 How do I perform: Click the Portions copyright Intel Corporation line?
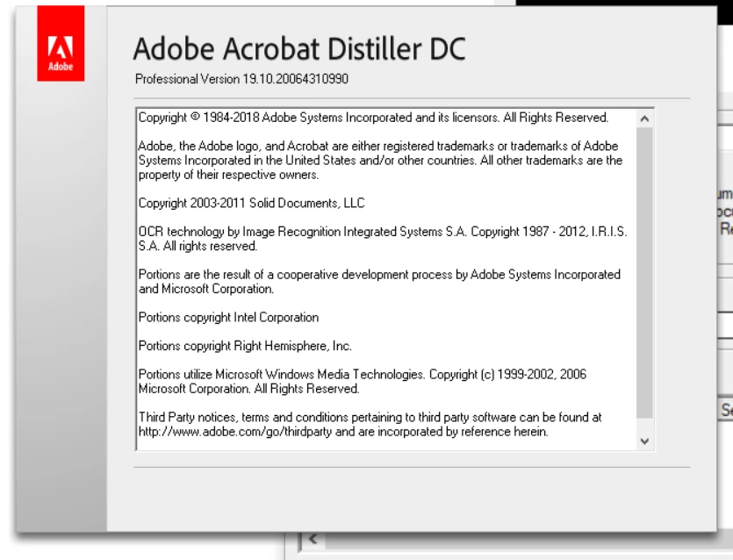coord(228,318)
